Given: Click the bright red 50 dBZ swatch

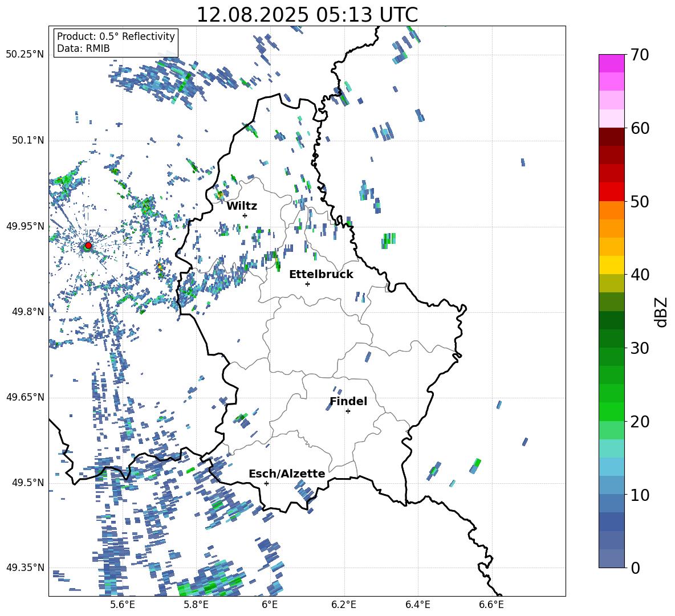Looking at the screenshot, I should point(612,192).
